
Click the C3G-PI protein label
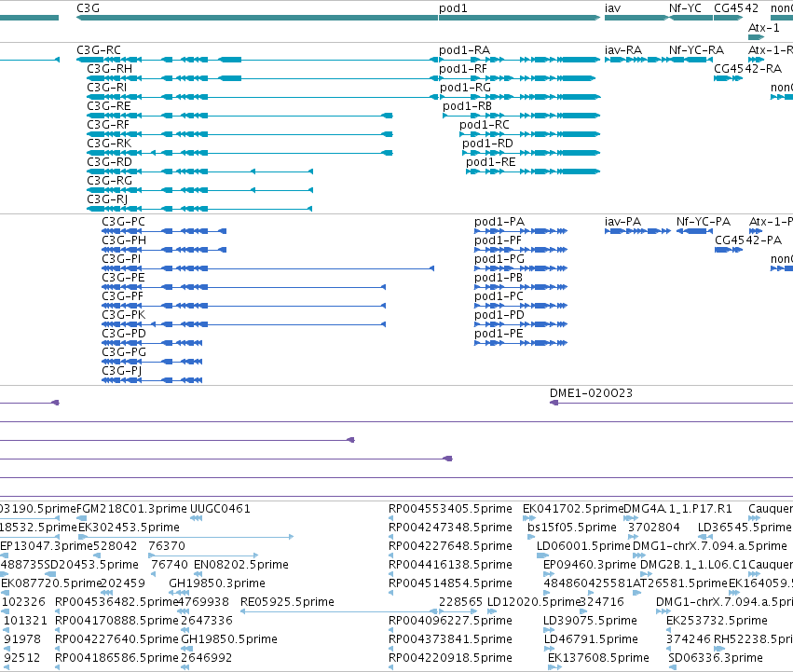click(x=121, y=258)
